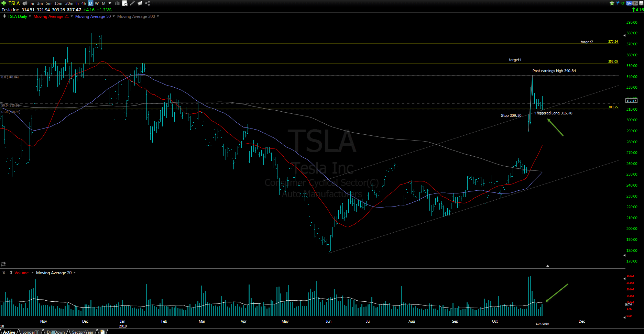Select the Active tab
644x334 pixels.
(x=9, y=332)
